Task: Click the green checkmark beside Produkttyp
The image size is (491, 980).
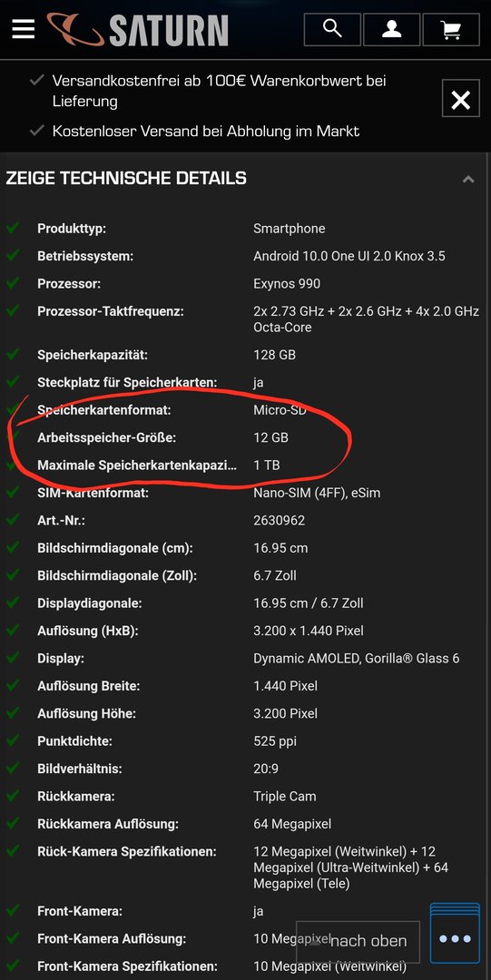Action: click(x=13, y=228)
